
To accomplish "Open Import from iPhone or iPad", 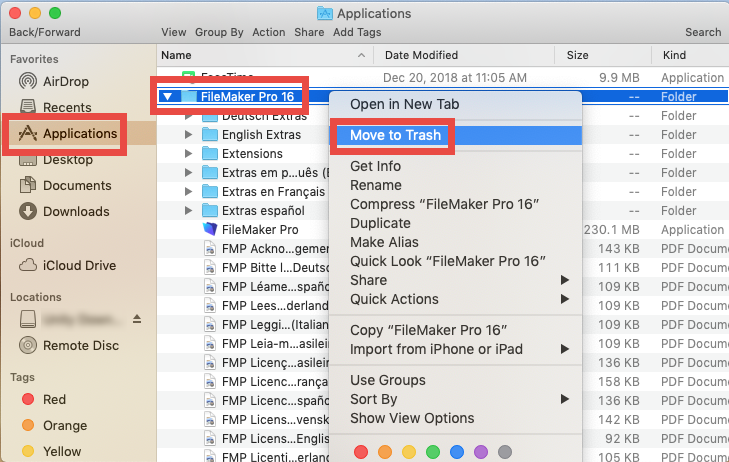I will pyautogui.click(x=456, y=349).
